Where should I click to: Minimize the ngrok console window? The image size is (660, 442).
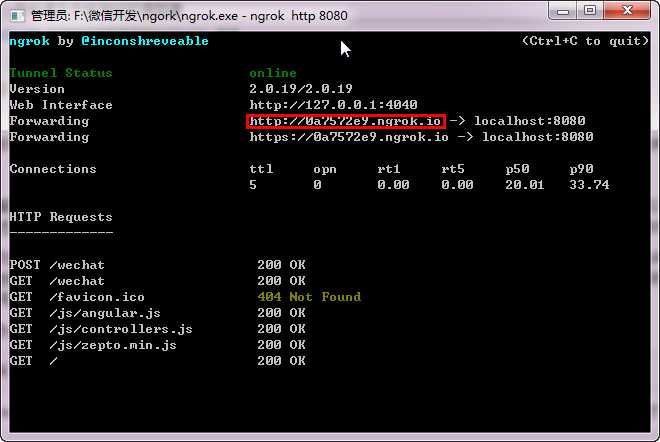tap(563, 11)
